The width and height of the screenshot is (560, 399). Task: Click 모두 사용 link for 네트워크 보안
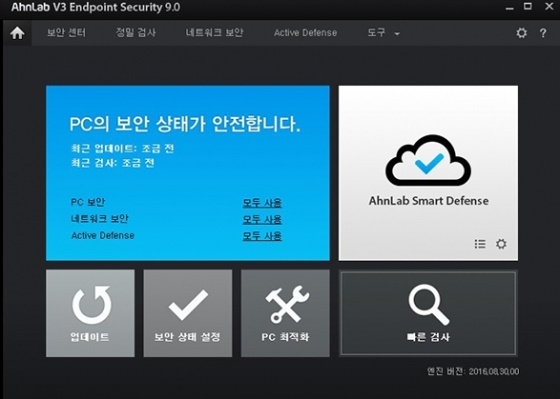[x=262, y=219]
